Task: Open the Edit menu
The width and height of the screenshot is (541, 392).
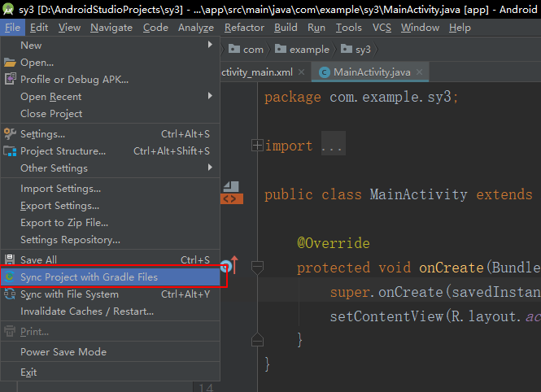Action: pyautogui.click(x=39, y=28)
